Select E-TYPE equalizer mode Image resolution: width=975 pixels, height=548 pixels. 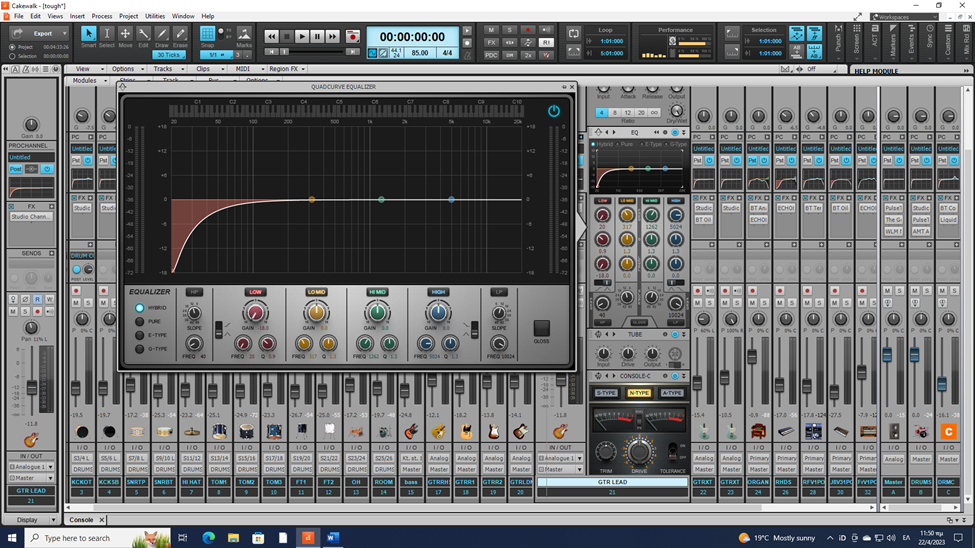139,335
